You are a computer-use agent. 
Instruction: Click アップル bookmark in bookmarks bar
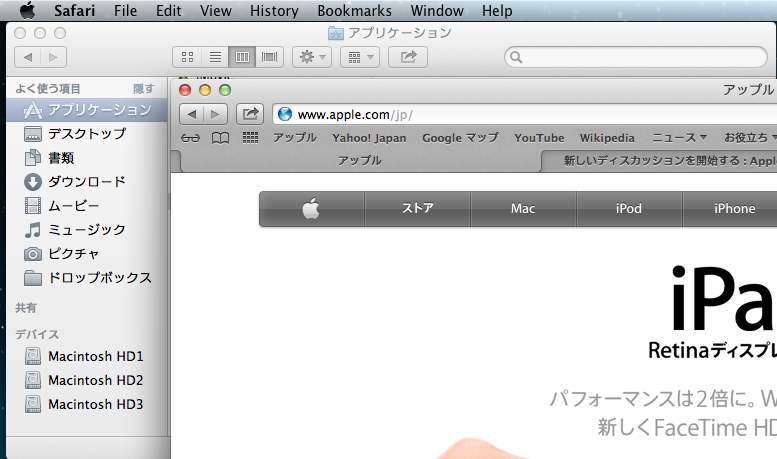295,138
